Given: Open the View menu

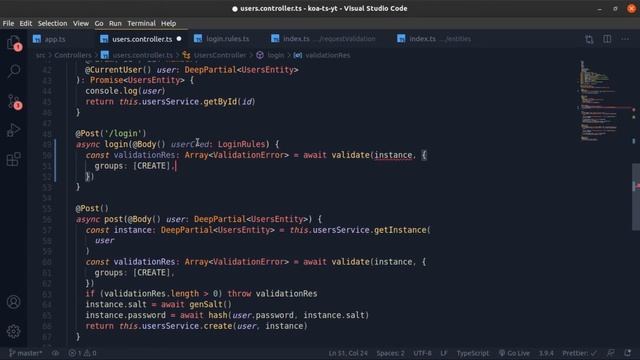Looking at the screenshot, I should point(81,23).
